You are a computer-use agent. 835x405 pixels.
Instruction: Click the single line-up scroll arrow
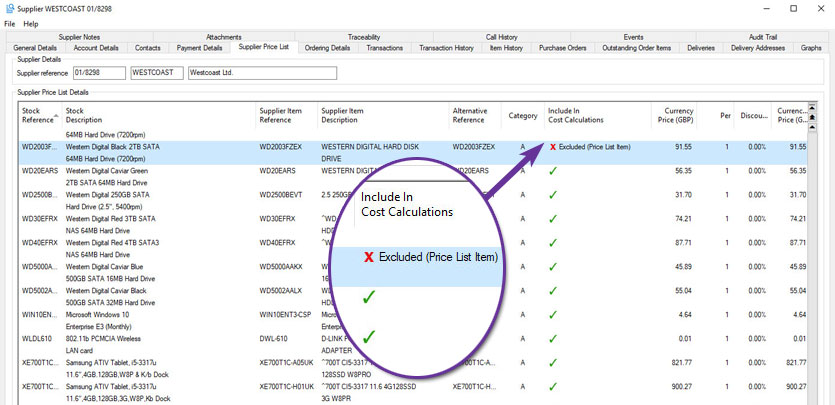coord(812,128)
